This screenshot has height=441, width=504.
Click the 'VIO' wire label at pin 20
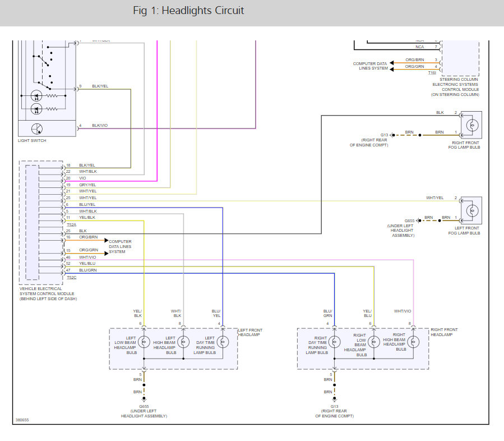[x=82, y=178]
